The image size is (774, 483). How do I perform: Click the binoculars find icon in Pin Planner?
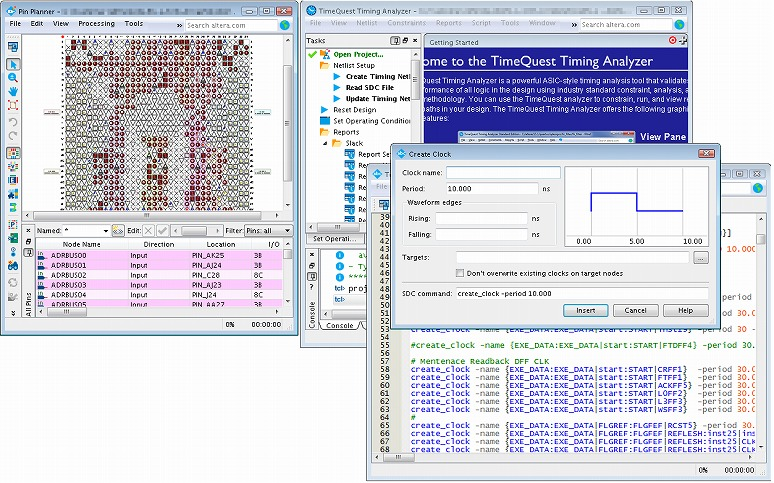[13, 266]
